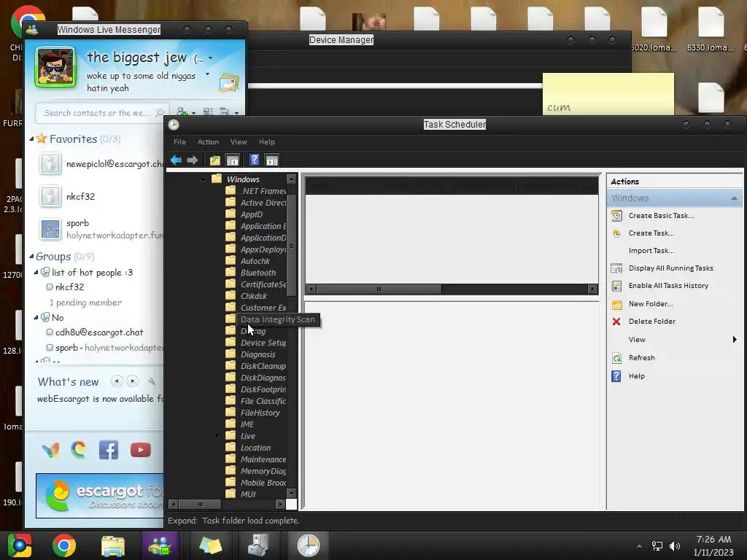
Task: Select the Diagnosis folder in the tree
Action: (258, 355)
